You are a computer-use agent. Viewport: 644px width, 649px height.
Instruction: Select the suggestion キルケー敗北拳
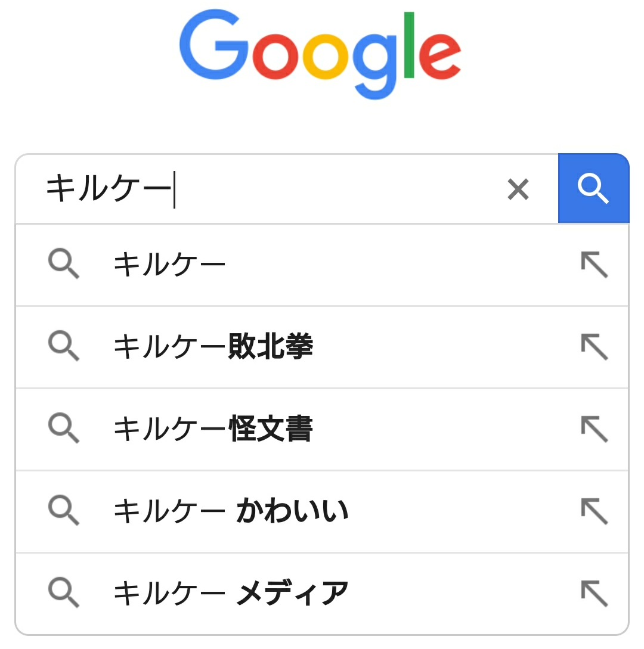point(213,347)
